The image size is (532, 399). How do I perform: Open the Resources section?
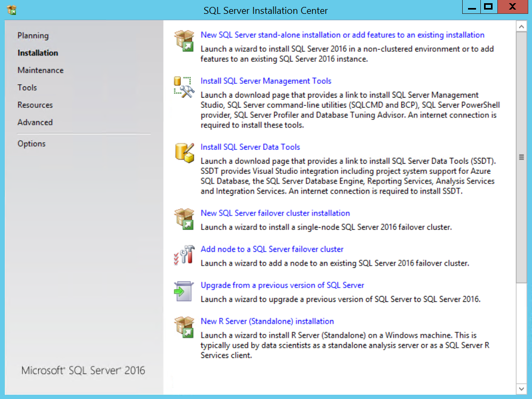[x=35, y=105]
